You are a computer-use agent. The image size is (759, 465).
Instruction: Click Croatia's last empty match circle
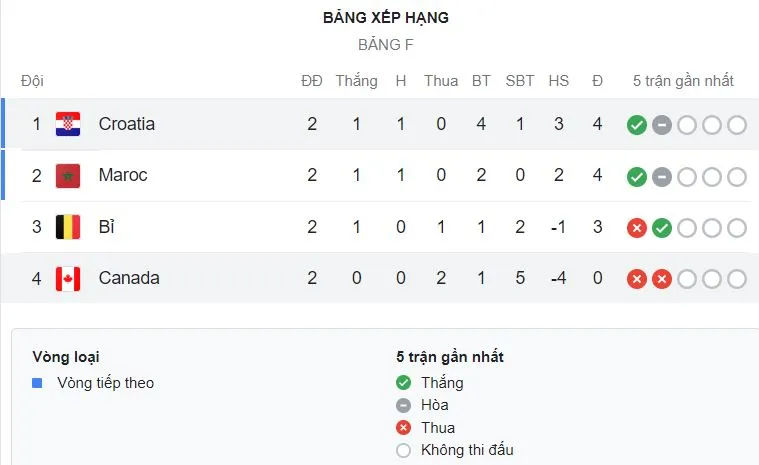tap(737, 125)
